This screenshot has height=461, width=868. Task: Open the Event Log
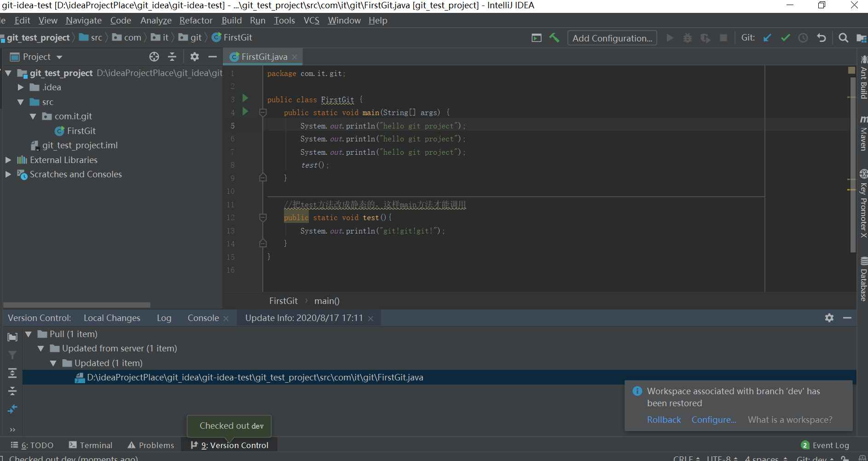click(x=825, y=445)
